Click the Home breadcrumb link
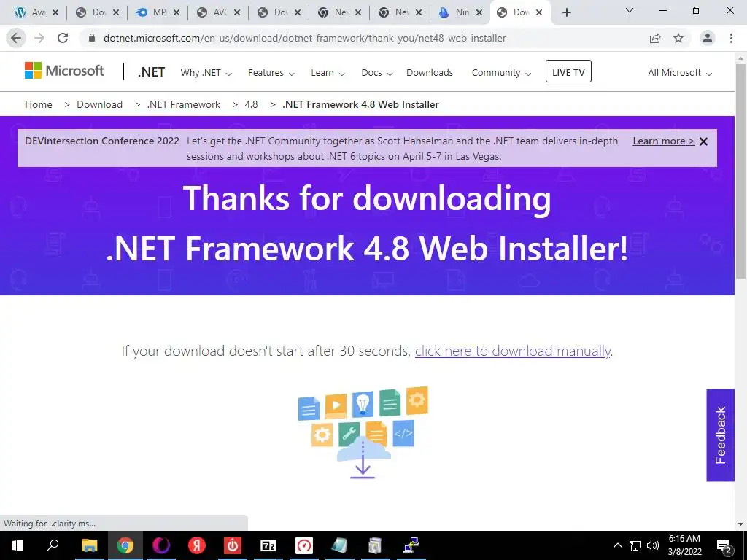The width and height of the screenshot is (747, 560). coord(39,105)
